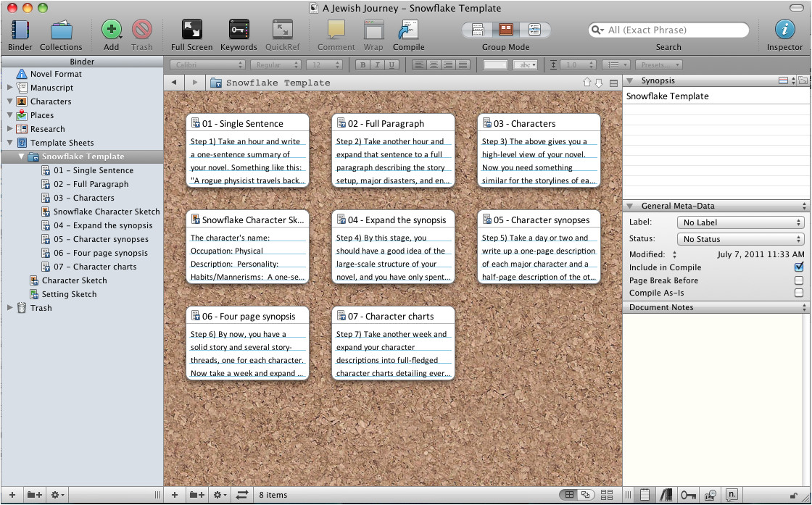Collapse the Snowflake Template folder in binder
The height and width of the screenshot is (505, 812).
[x=21, y=156]
